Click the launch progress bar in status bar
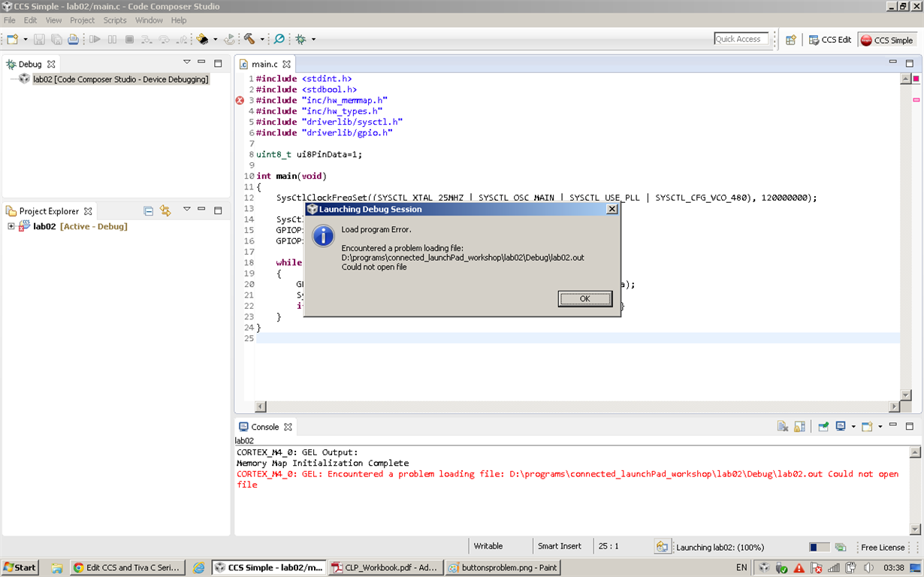 coord(819,547)
